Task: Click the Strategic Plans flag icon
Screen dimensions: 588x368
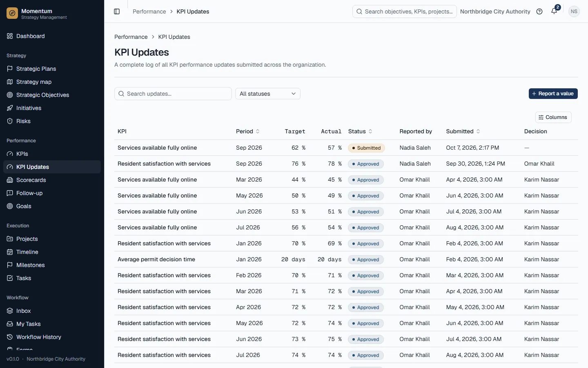Action: coord(10,69)
